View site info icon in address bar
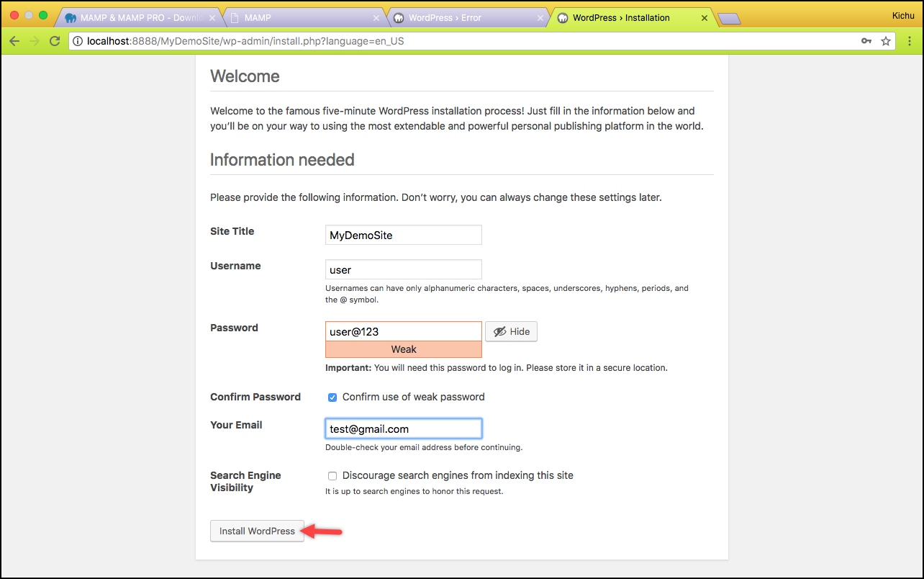The height and width of the screenshot is (579, 924). coord(78,41)
